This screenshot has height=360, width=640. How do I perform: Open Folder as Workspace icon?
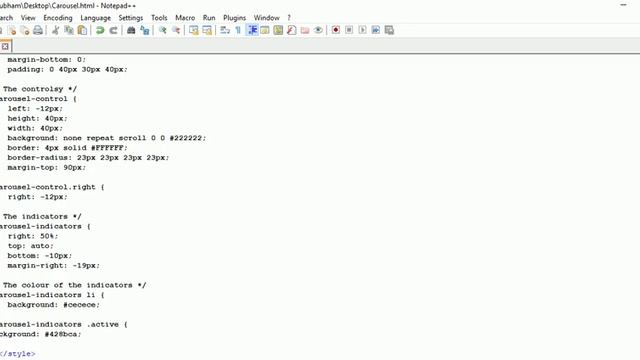pyautogui.click(x=305, y=30)
